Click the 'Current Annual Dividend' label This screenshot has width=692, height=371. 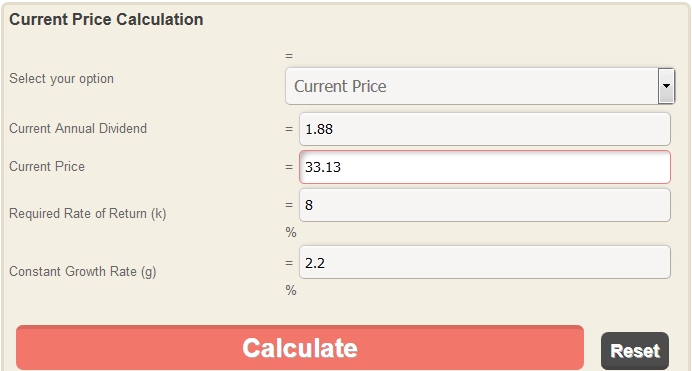tap(78, 128)
